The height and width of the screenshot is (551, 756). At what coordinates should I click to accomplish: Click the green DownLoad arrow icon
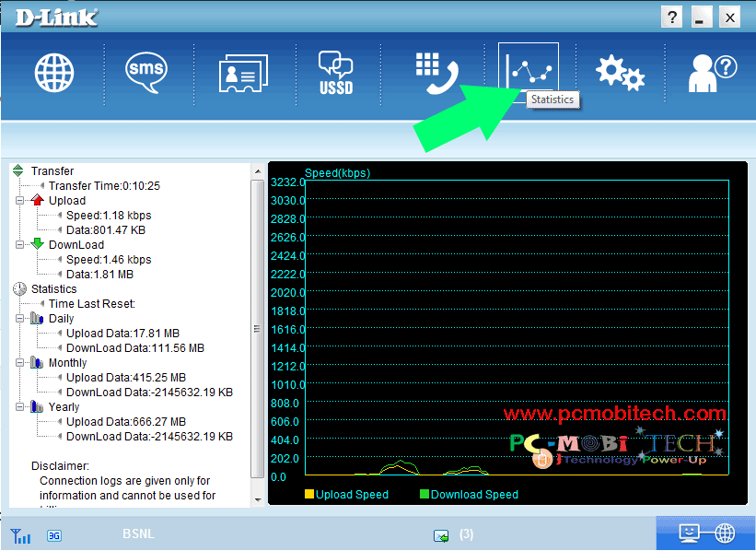pos(37,244)
